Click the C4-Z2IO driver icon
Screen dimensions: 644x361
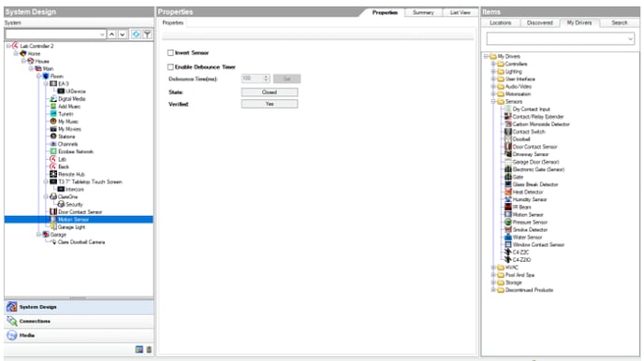508,259
